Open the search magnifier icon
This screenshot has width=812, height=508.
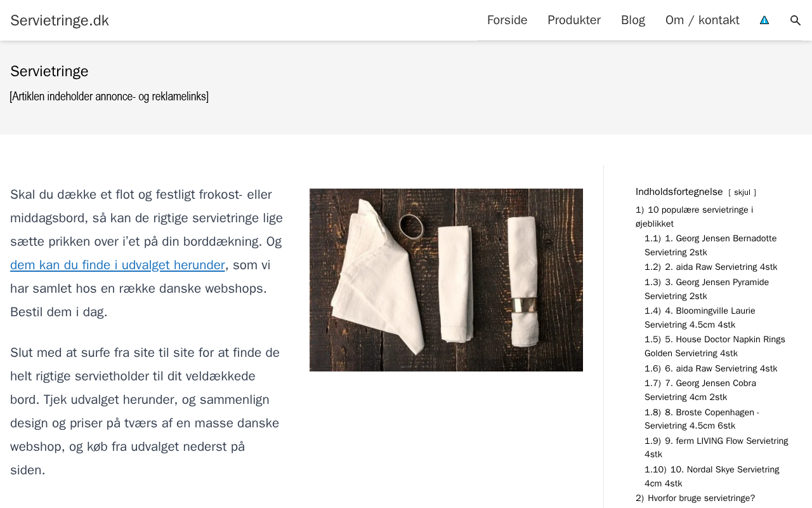(x=796, y=20)
